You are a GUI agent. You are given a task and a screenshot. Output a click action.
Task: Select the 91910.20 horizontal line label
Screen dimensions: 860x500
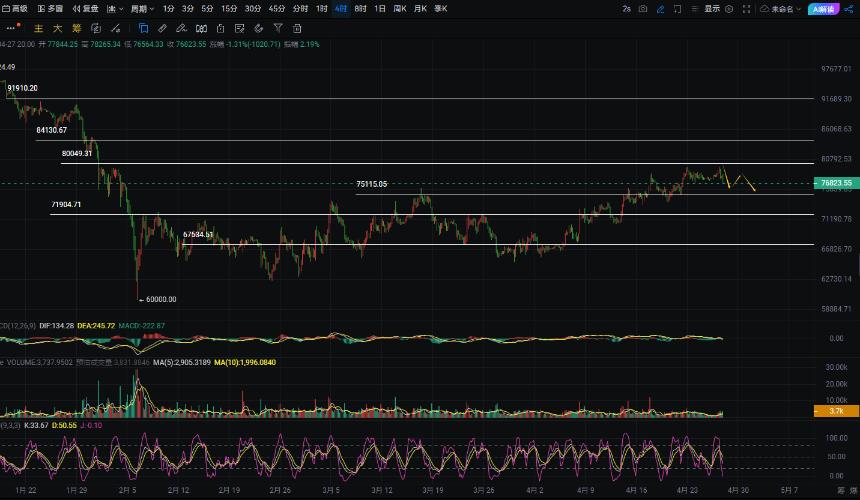coord(22,88)
